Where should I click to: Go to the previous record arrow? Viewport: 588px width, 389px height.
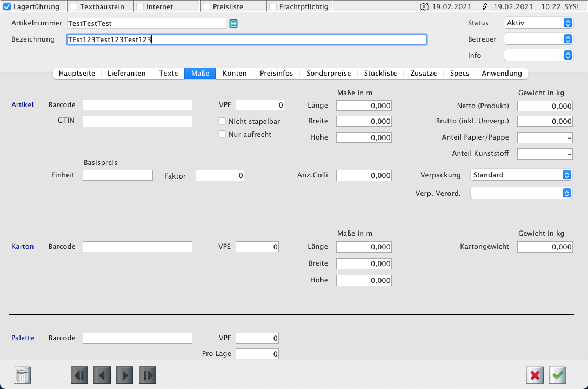click(102, 375)
